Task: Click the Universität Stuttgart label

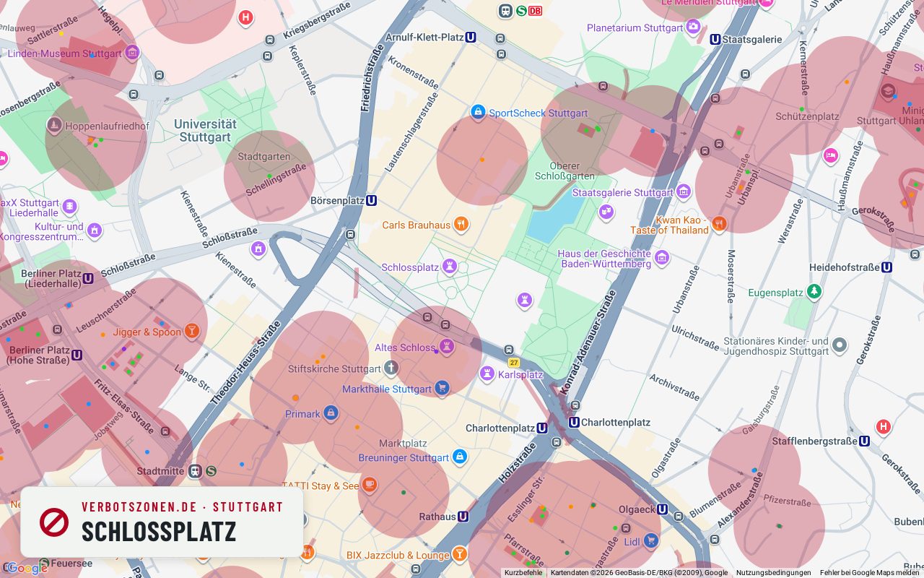Action: coord(205,131)
